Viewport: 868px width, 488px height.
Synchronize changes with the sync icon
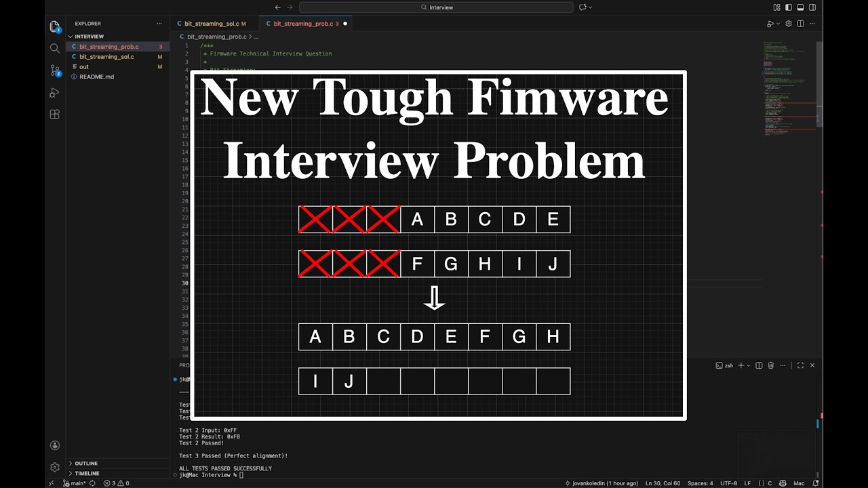(x=92, y=483)
